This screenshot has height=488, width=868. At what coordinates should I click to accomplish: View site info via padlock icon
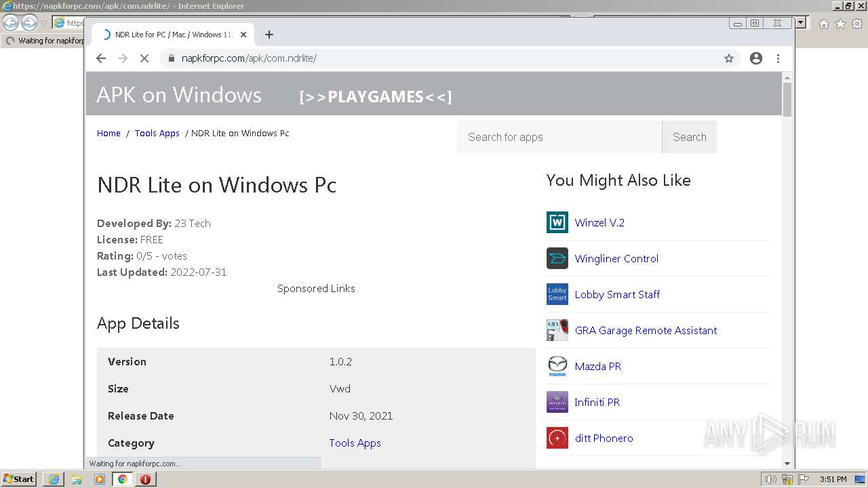pyautogui.click(x=170, y=58)
